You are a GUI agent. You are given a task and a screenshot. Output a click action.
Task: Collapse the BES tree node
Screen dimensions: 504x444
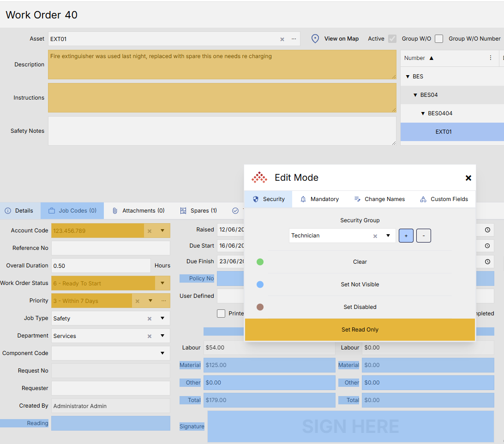pyautogui.click(x=408, y=77)
